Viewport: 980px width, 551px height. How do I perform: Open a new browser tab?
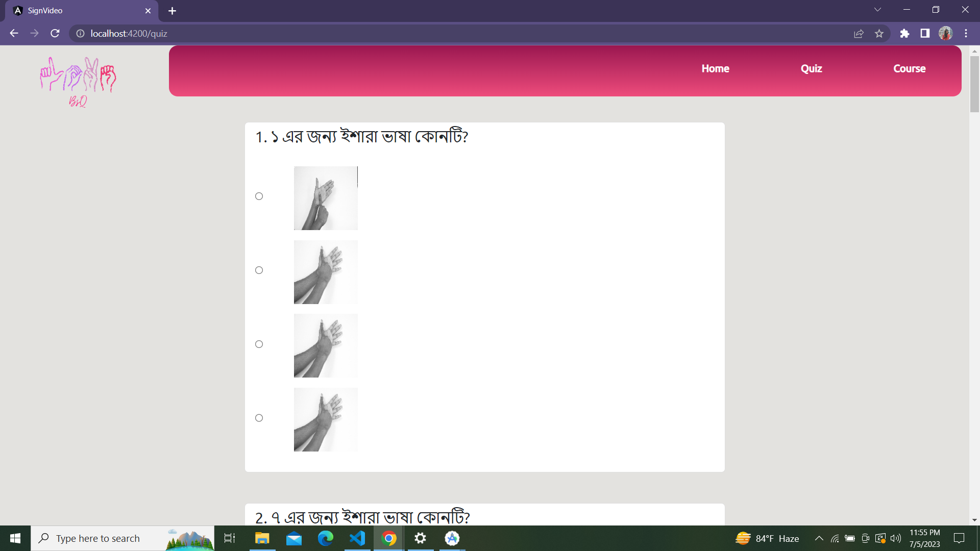tap(172, 10)
